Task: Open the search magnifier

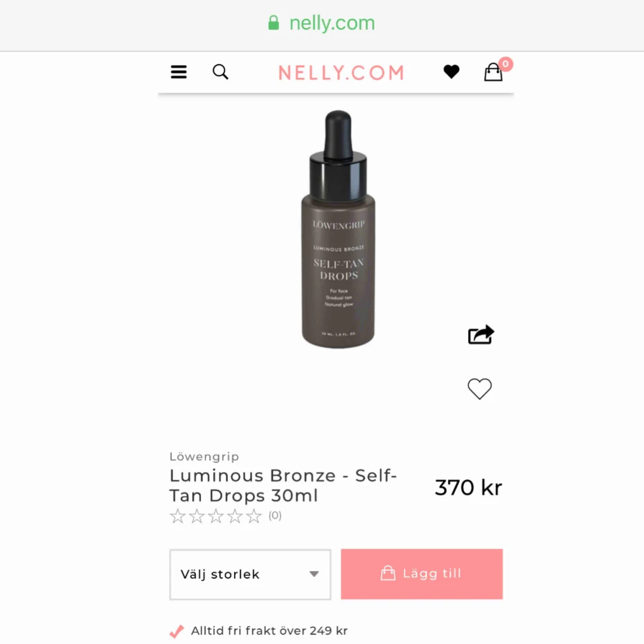Action: pos(220,72)
